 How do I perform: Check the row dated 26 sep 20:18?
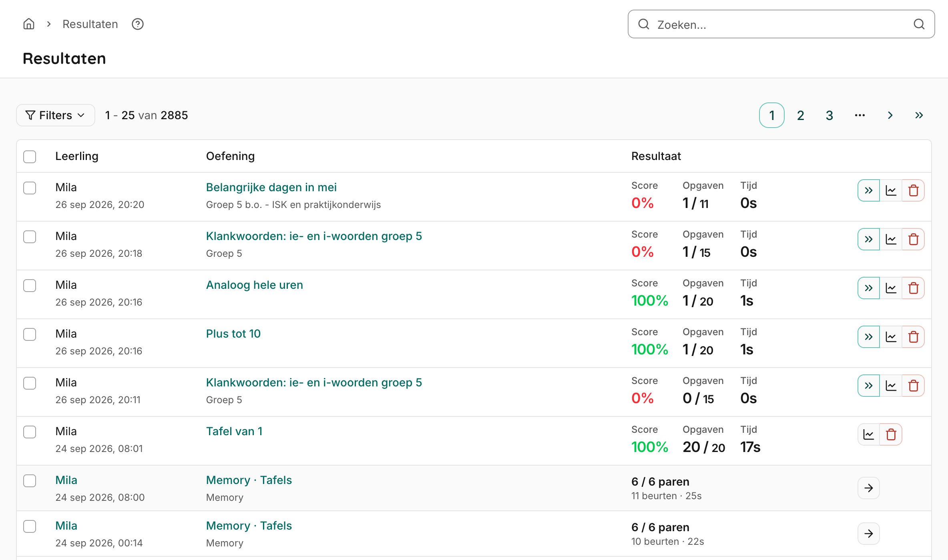[x=30, y=237]
